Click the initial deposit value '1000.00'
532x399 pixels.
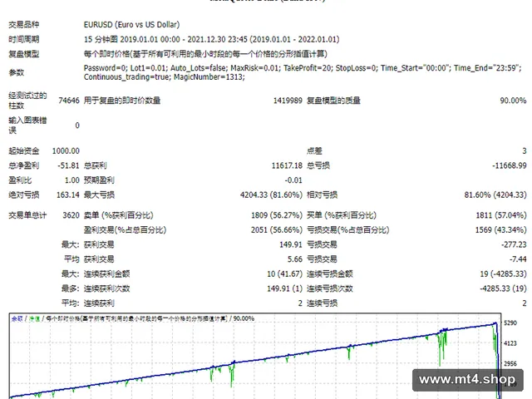[x=66, y=151]
